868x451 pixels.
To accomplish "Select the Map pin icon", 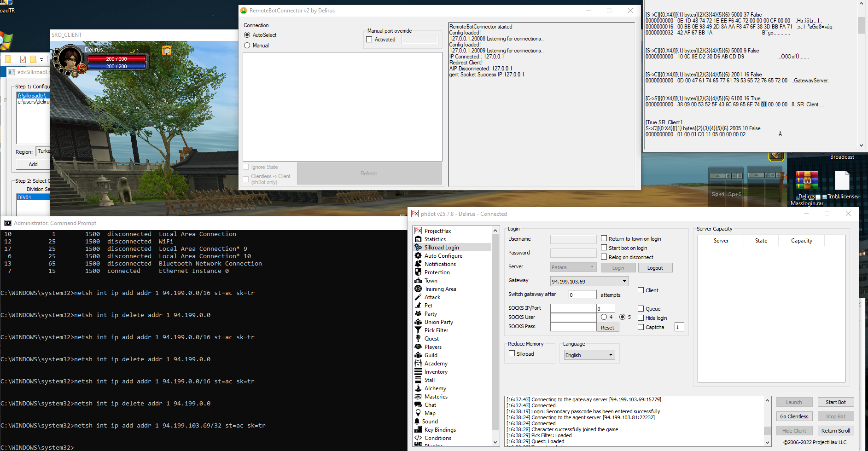I will point(418,413).
